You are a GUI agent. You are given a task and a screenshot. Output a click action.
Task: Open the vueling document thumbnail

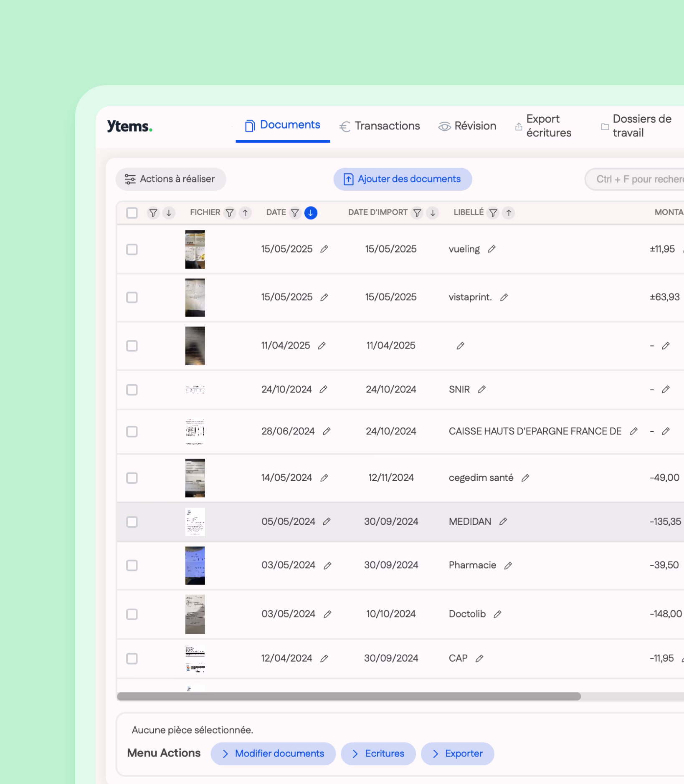pos(195,249)
